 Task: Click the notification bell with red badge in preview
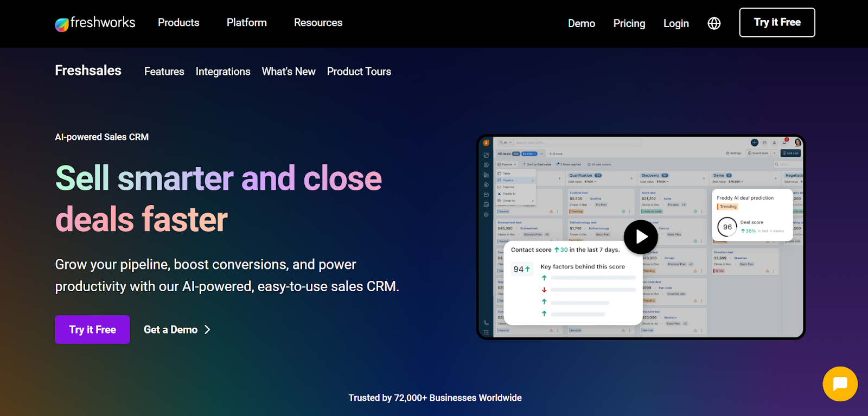click(784, 142)
